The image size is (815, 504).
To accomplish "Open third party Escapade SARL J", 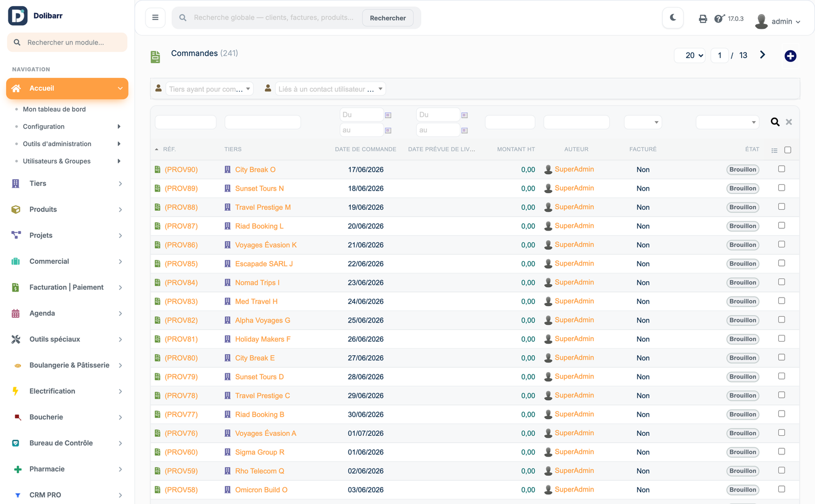I will click(264, 264).
